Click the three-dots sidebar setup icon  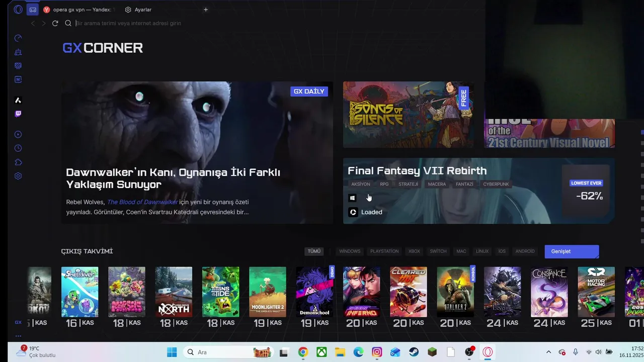[18, 336]
